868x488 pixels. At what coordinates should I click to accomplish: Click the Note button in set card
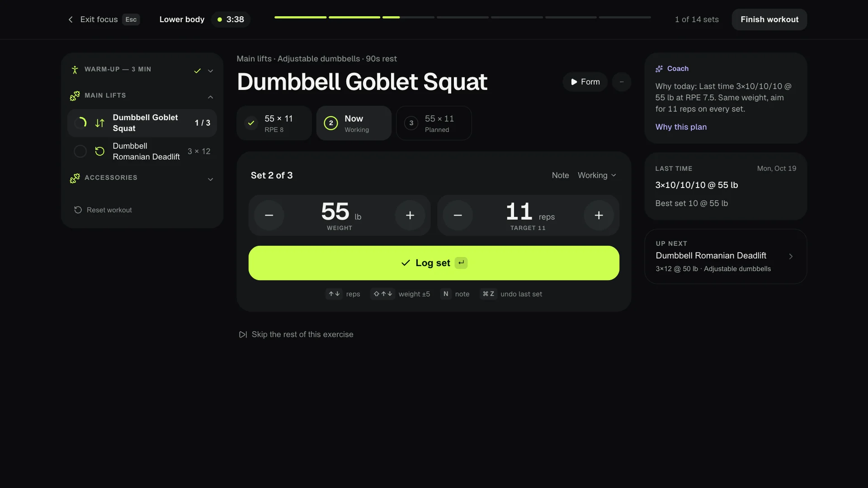pos(560,175)
